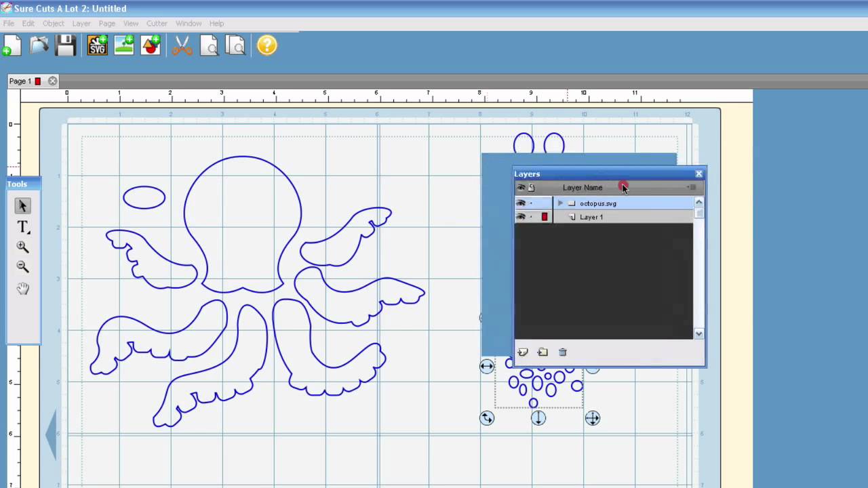Open the multi-page preview icon
Viewport: 868px width, 488px height.
235,45
